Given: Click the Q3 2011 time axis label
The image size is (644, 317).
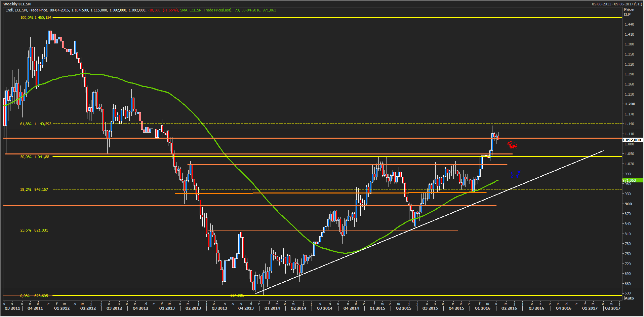Looking at the screenshot, I should (12, 308).
